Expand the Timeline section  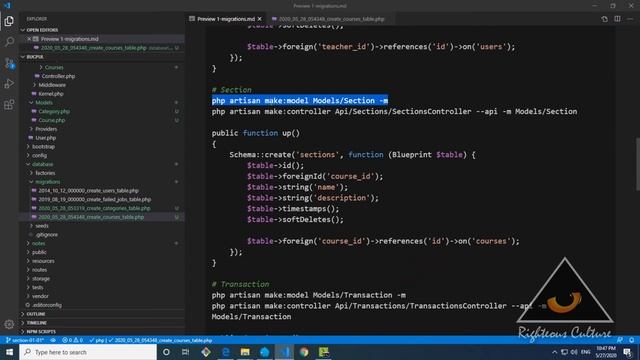pyautogui.click(x=36, y=323)
